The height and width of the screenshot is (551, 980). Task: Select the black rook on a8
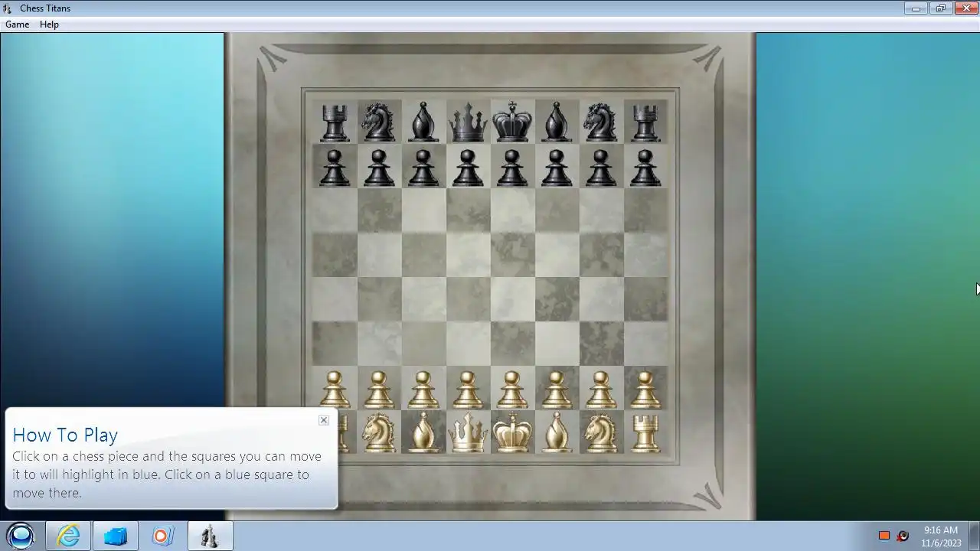(335, 122)
